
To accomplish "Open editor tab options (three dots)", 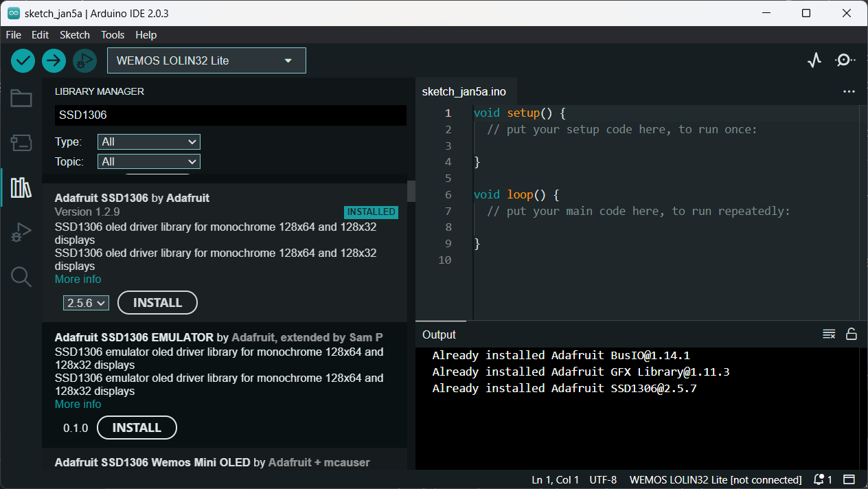I will pyautogui.click(x=849, y=91).
